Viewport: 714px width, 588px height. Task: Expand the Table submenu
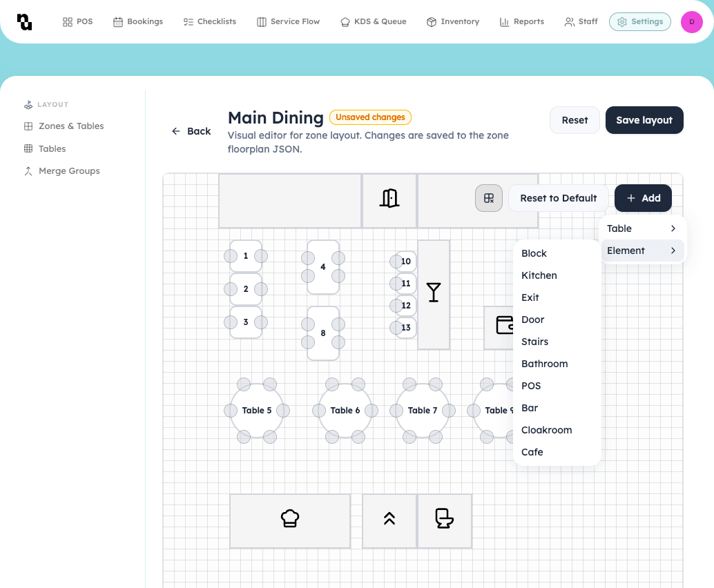[642, 228]
